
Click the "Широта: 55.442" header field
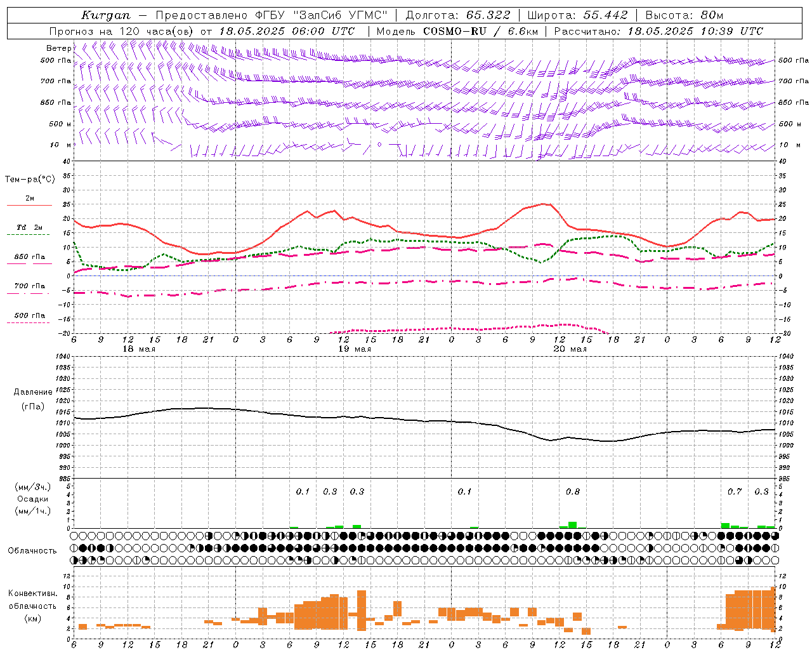pos(578,15)
